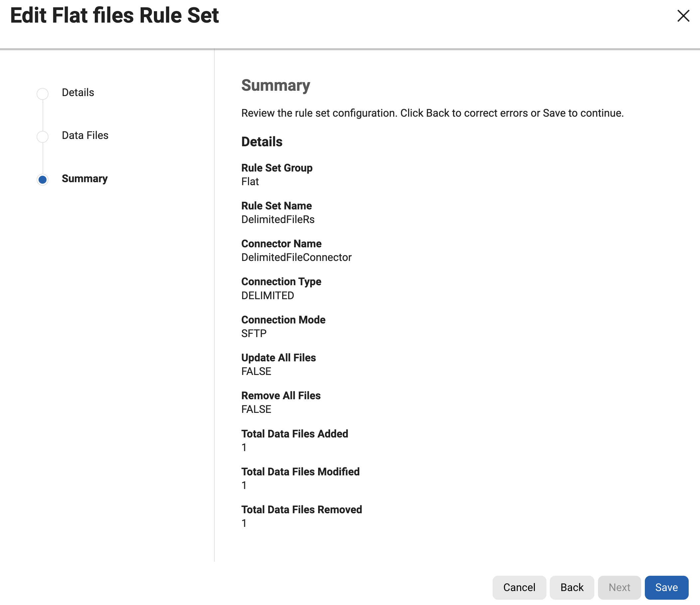
Task: Open the Data Files step label
Action: [x=85, y=135]
